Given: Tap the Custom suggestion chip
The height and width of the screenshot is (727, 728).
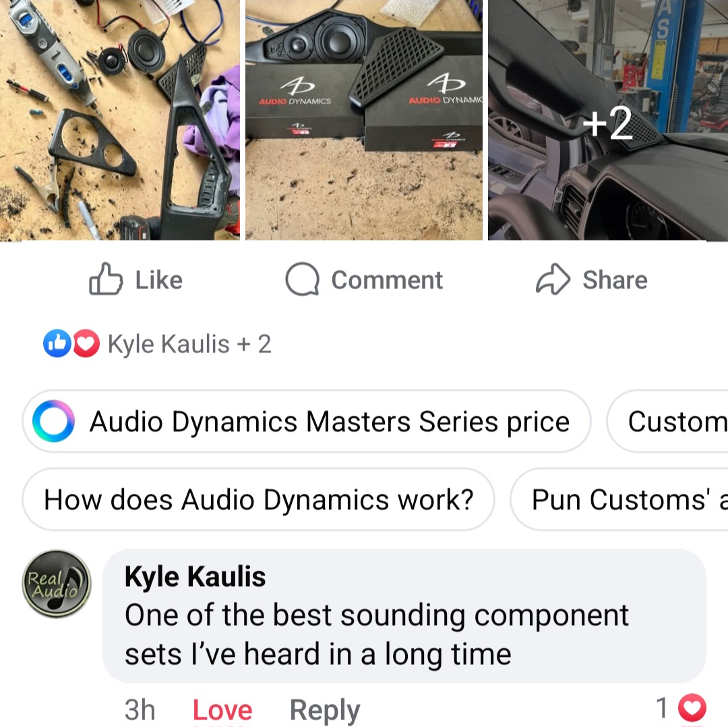Looking at the screenshot, I should tap(667, 421).
